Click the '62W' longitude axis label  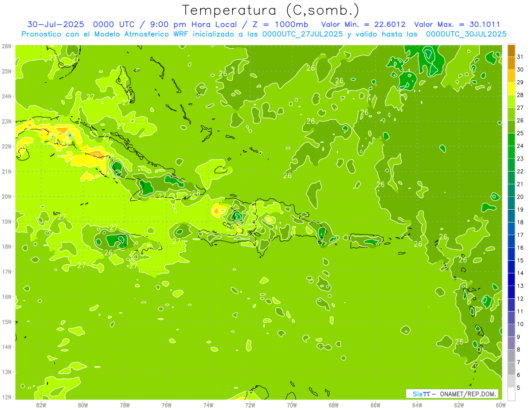tap(459, 405)
